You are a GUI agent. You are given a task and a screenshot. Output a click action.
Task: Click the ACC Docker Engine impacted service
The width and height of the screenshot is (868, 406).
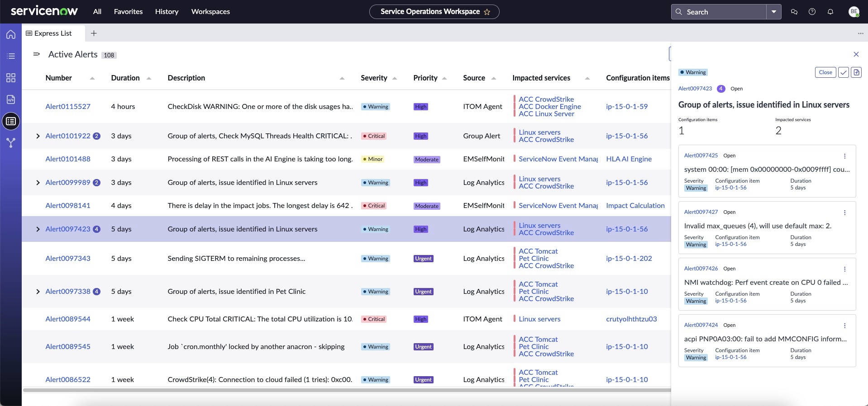tap(550, 107)
